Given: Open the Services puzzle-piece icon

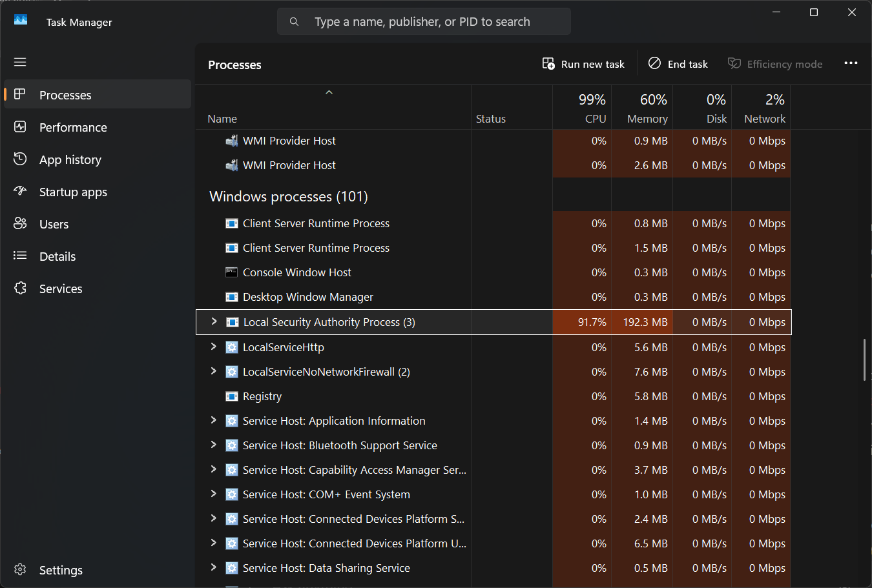Looking at the screenshot, I should click(x=20, y=289).
